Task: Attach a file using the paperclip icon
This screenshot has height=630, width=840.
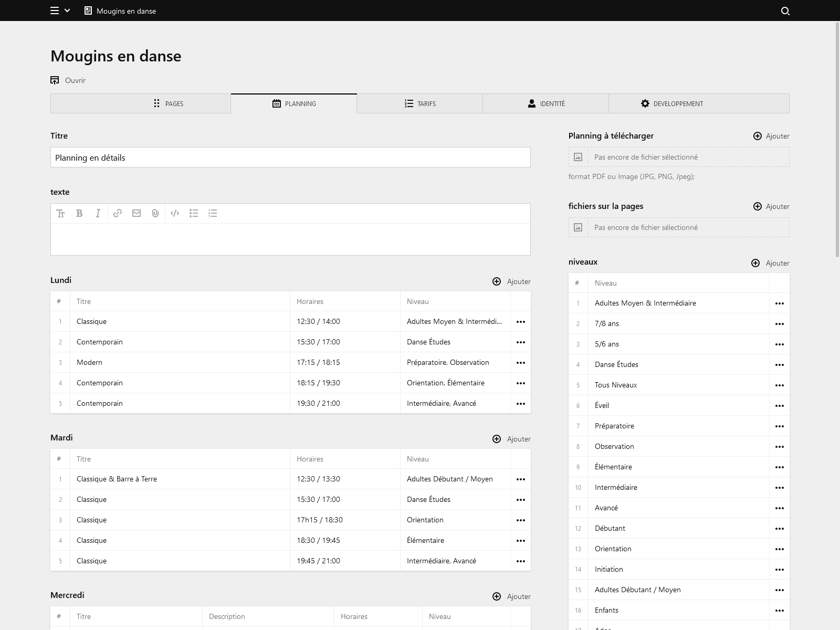Action: pos(155,213)
